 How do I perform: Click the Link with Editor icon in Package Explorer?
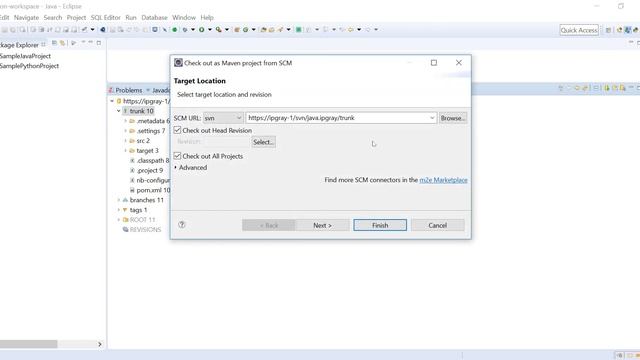coord(62,43)
